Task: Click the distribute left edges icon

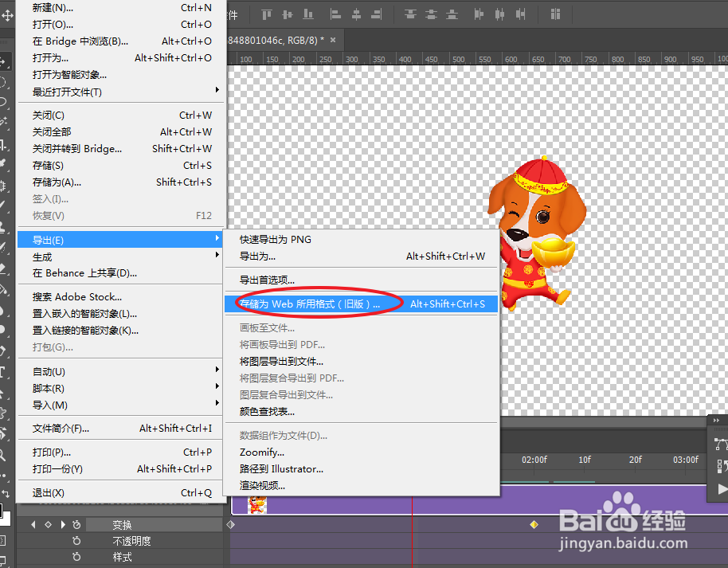Action: click(479, 14)
